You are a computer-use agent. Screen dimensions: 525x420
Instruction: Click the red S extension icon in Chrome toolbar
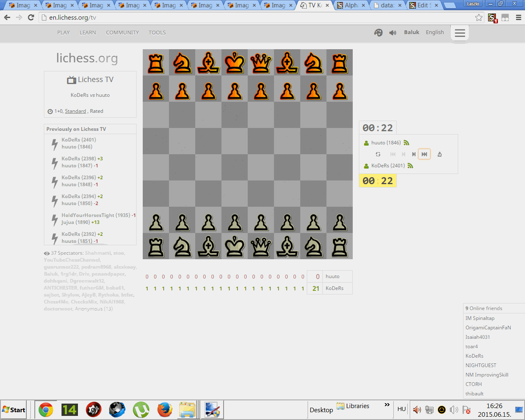pos(493,18)
